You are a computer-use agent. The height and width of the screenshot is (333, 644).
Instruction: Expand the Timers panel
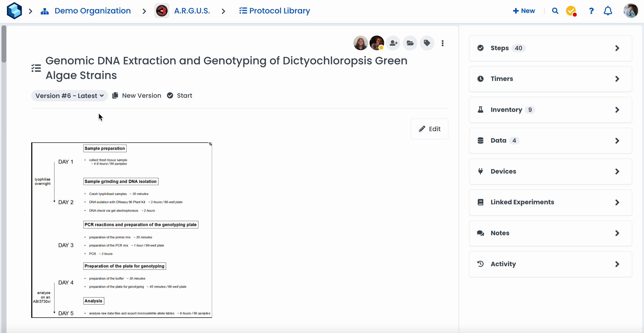[x=550, y=79]
